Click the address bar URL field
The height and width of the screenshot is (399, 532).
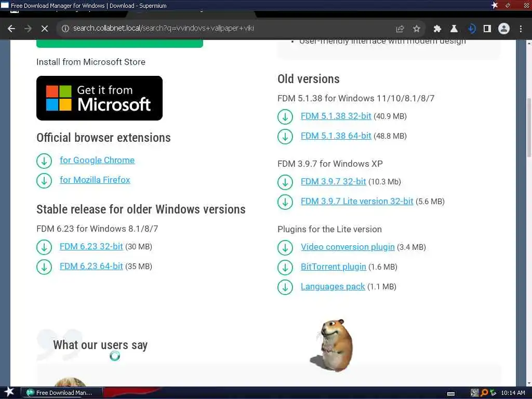(231, 29)
